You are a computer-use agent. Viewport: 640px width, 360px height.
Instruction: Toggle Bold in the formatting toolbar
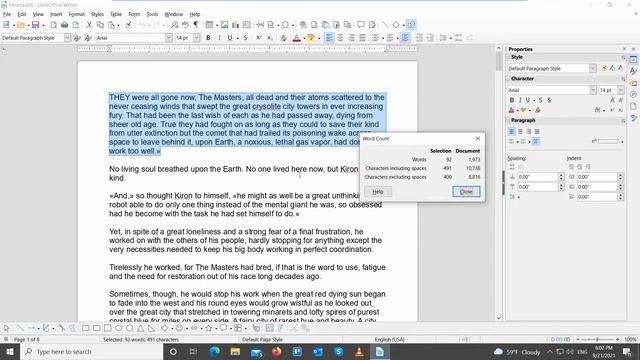(x=208, y=38)
